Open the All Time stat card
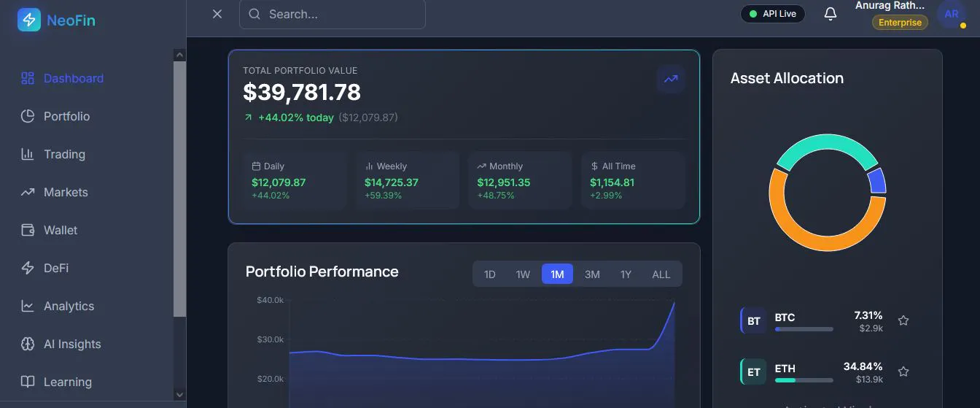 coord(633,181)
